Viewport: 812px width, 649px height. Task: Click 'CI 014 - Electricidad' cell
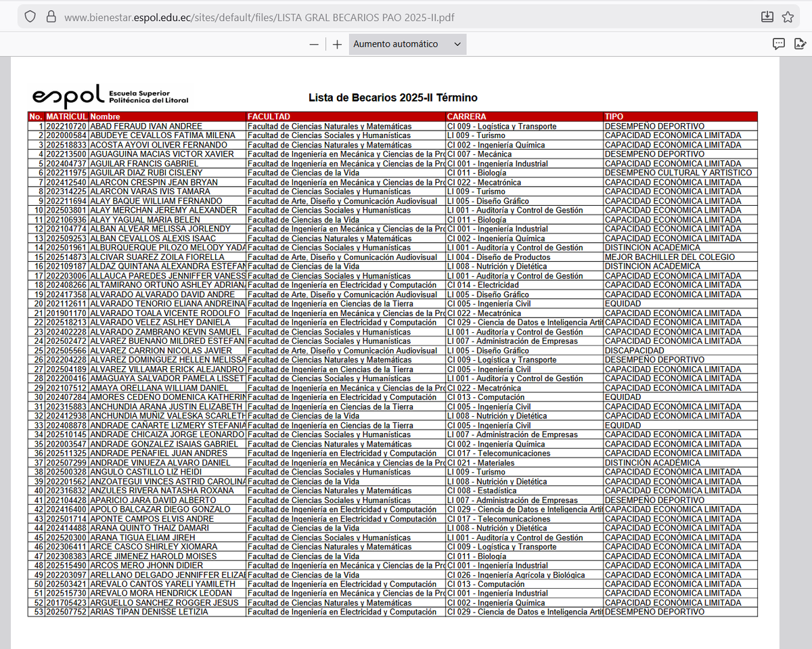coord(483,286)
